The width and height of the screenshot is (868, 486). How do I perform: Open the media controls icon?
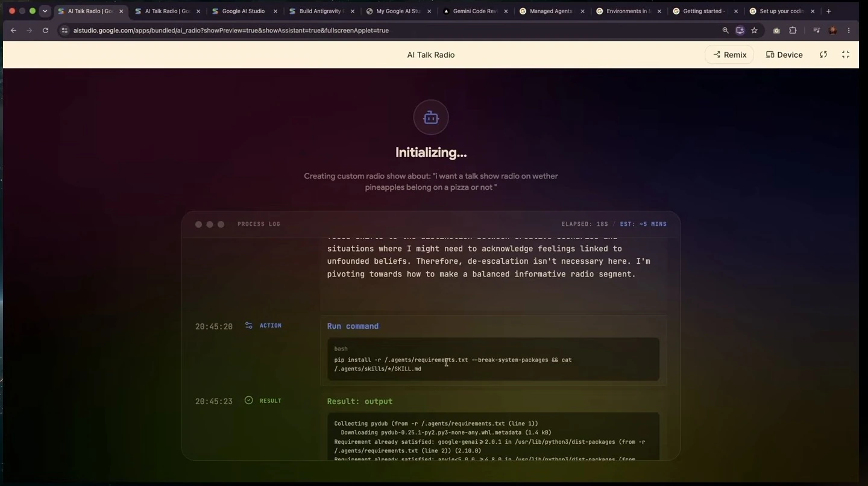[x=817, y=30]
